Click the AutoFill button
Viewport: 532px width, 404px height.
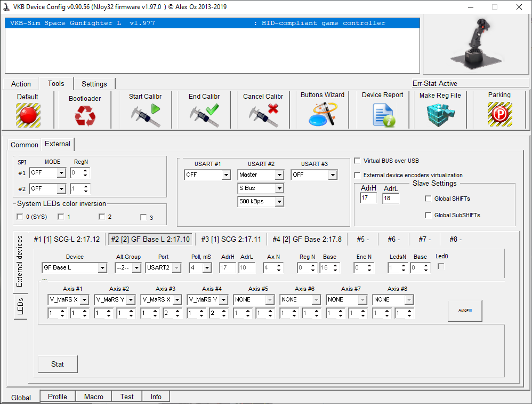[x=465, y=311]
